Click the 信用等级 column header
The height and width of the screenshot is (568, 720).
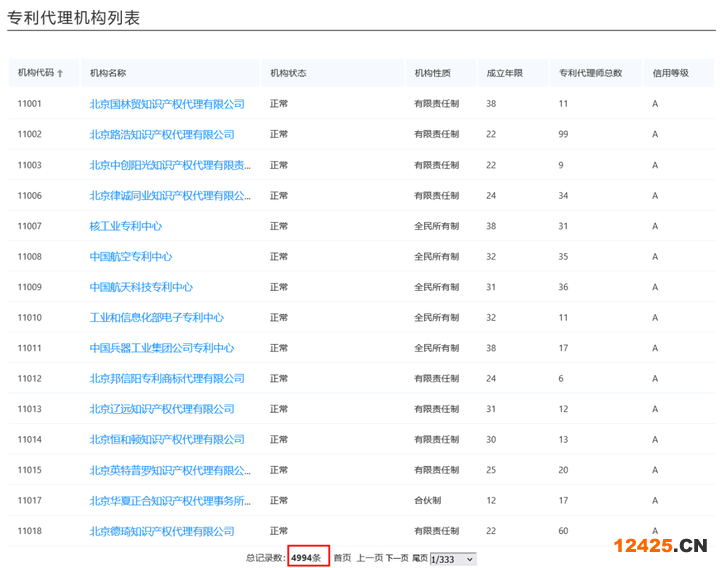tap(670, 73)
